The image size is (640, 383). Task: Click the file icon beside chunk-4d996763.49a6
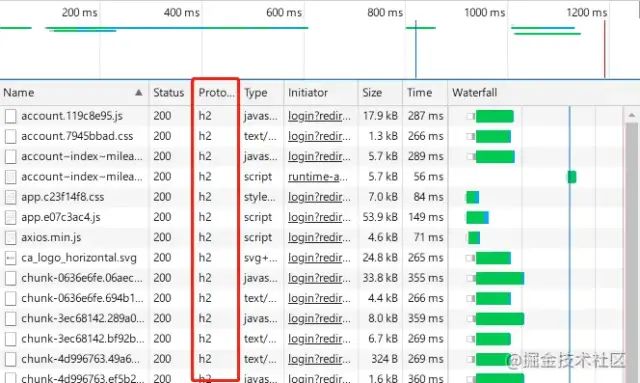point(11,359)
